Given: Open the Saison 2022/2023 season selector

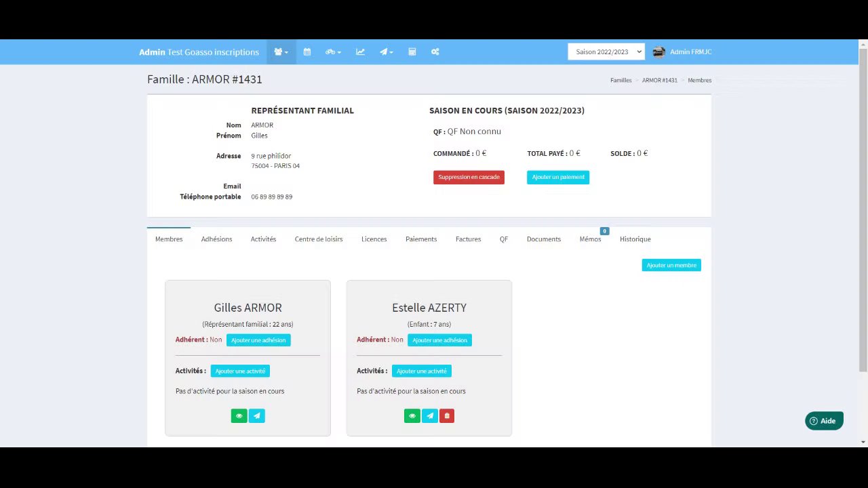Looking at the screenshot, I should 606,52.
